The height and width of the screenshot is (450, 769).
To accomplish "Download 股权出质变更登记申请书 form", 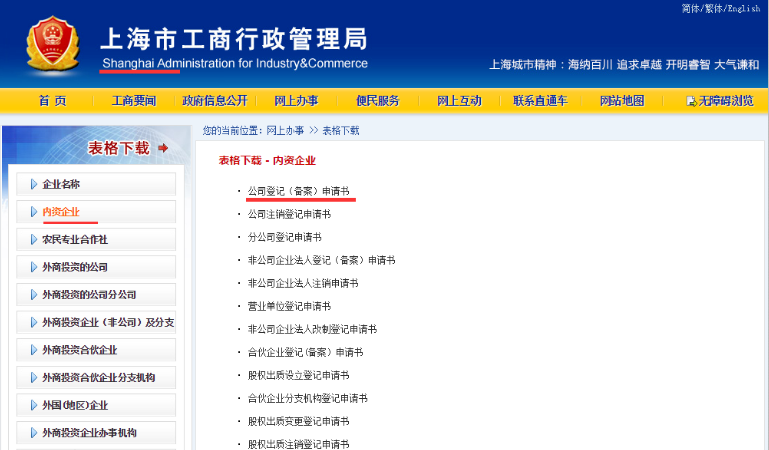I will coord(299,422).
